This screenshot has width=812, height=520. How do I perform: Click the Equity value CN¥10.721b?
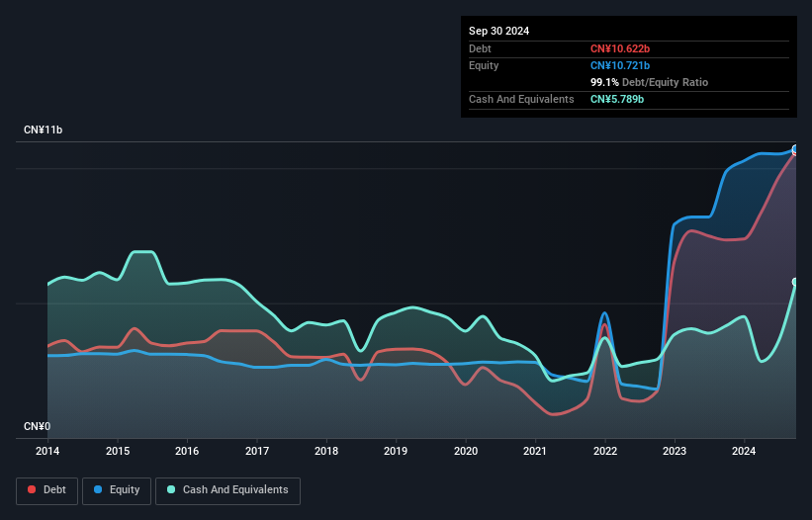click(x=620, y=65)
